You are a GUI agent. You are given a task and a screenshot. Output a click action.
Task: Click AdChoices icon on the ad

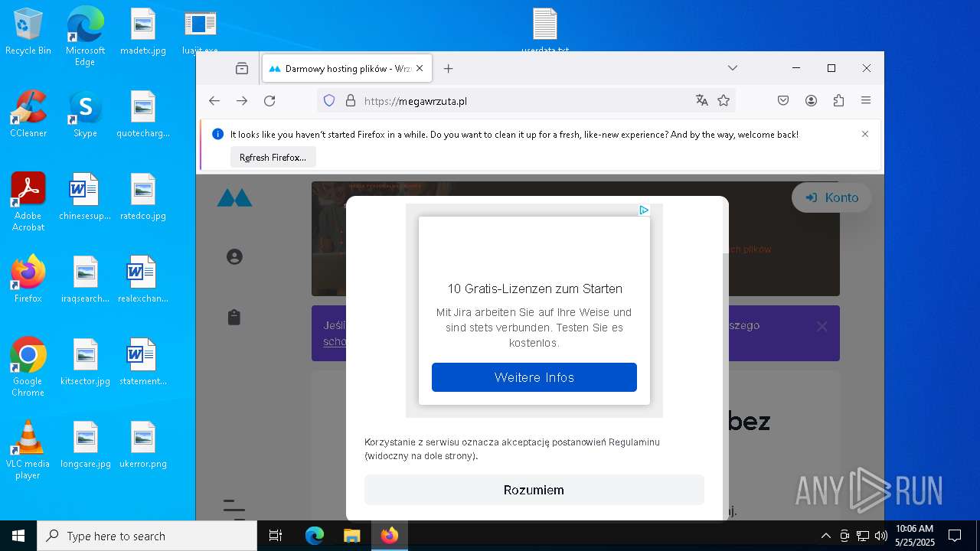pyautogui.click(x=644, y=210)
